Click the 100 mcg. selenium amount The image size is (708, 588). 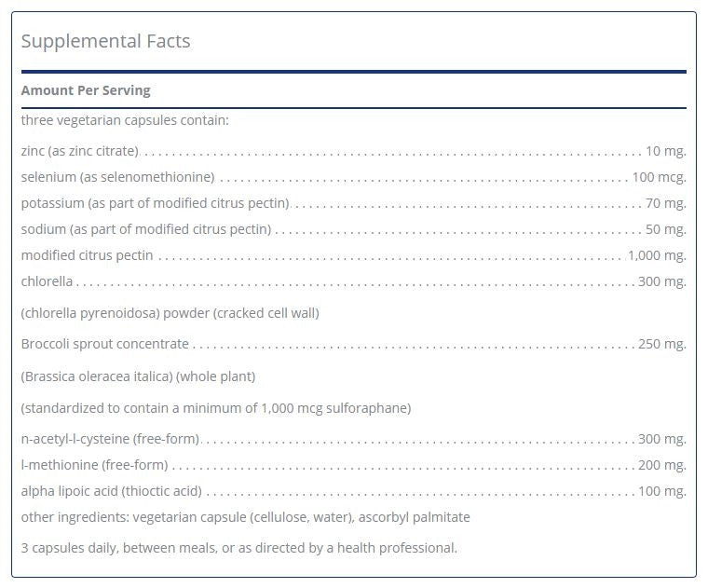(x=659, y=177)
